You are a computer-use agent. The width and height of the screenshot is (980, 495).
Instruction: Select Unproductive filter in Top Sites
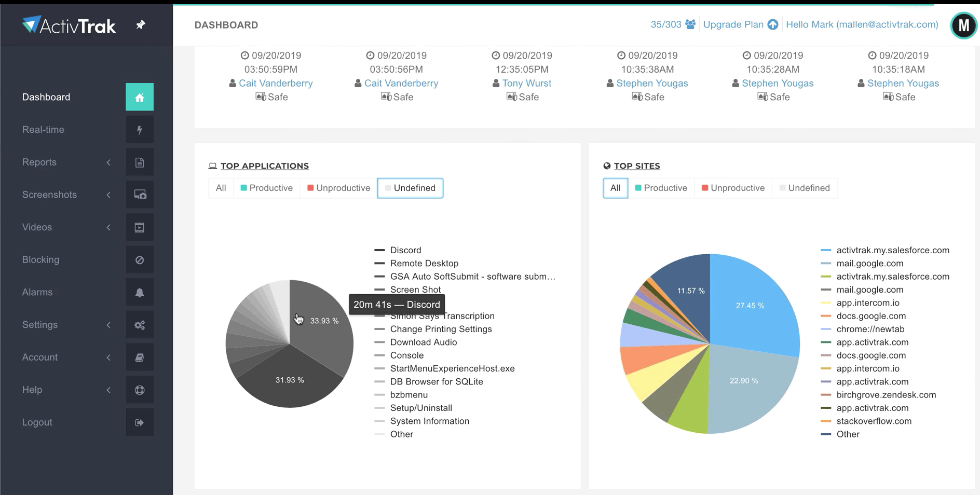coord(733,188)
